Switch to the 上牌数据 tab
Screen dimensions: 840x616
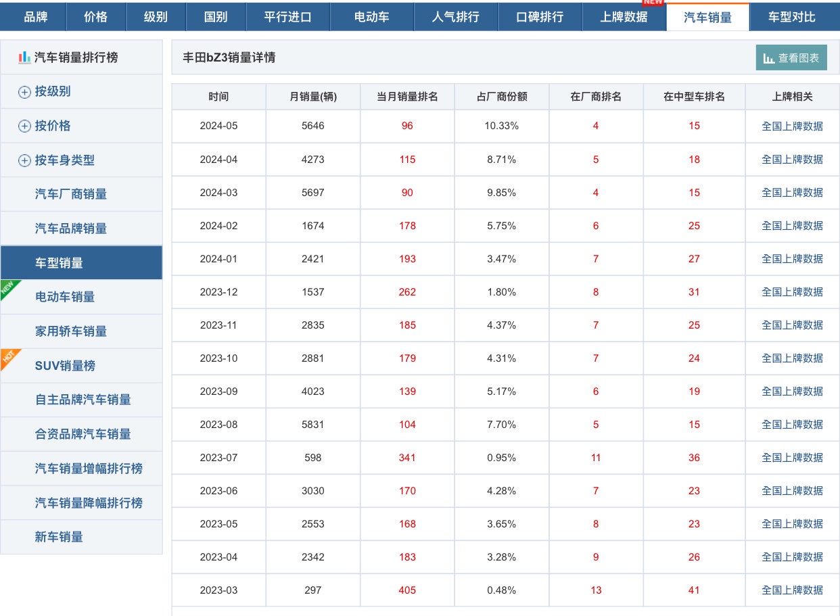click(x=623, y=17)
